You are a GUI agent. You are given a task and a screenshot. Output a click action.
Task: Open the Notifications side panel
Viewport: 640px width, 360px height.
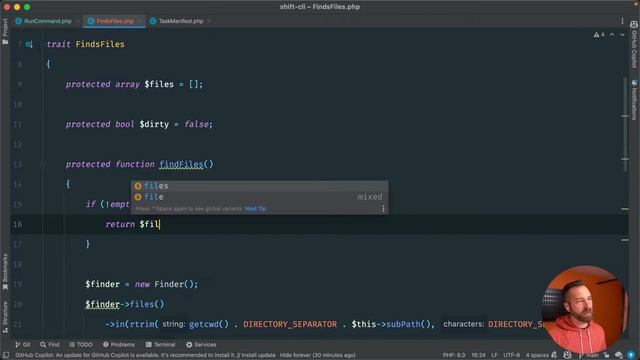634,100
